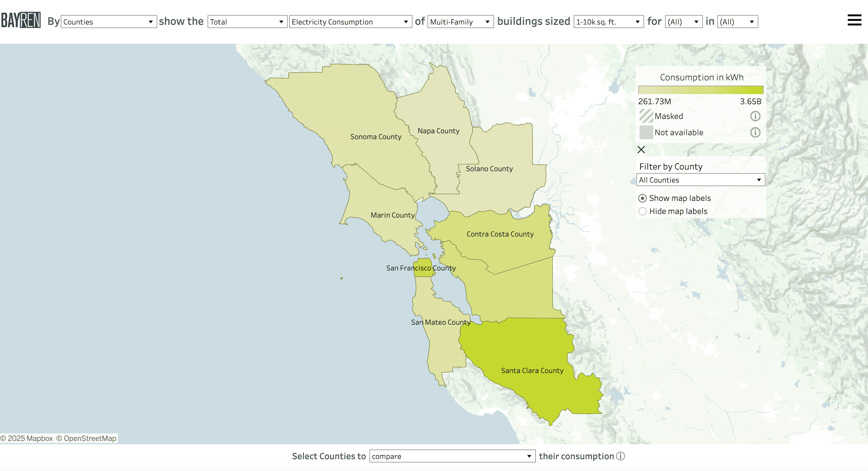Click the BayREN logo
Viewport: 868px width, 471px height.
(21, 20)
